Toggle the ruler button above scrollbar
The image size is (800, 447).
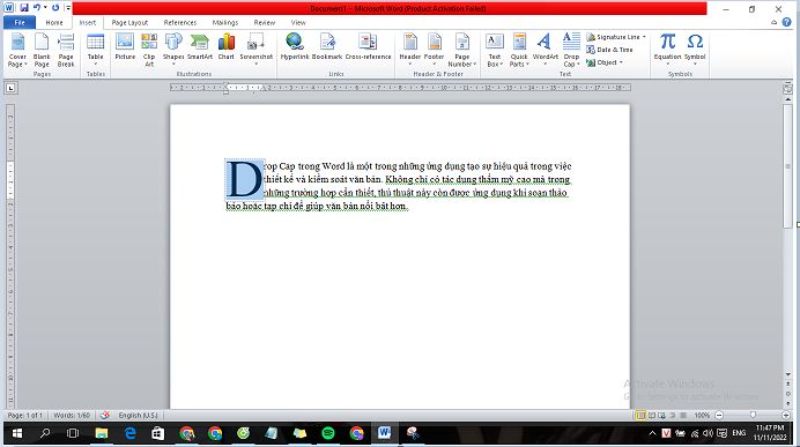(x=788, y=88)
